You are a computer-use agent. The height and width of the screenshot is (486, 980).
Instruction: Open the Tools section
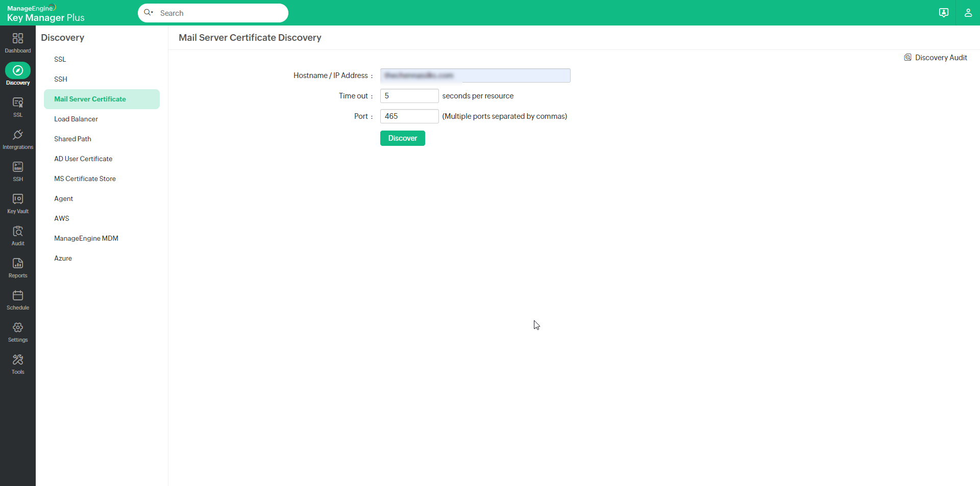tap(18, 363)
